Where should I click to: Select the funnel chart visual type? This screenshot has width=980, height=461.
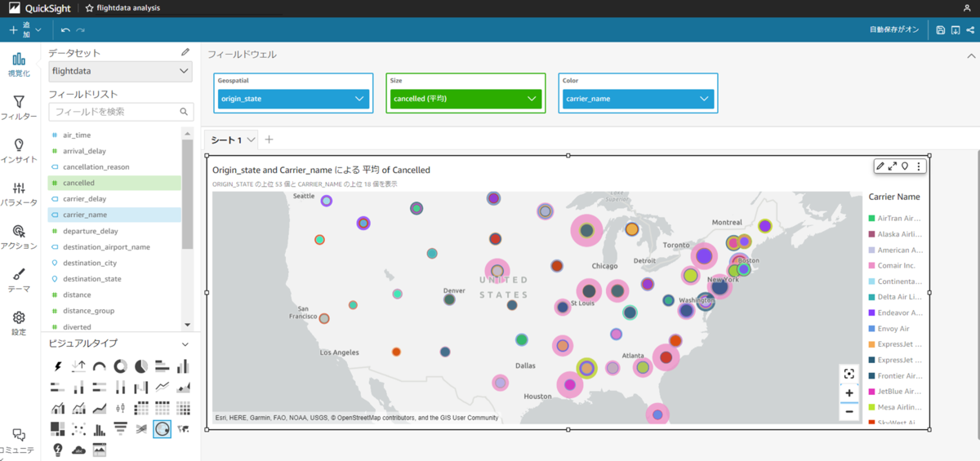120,428
